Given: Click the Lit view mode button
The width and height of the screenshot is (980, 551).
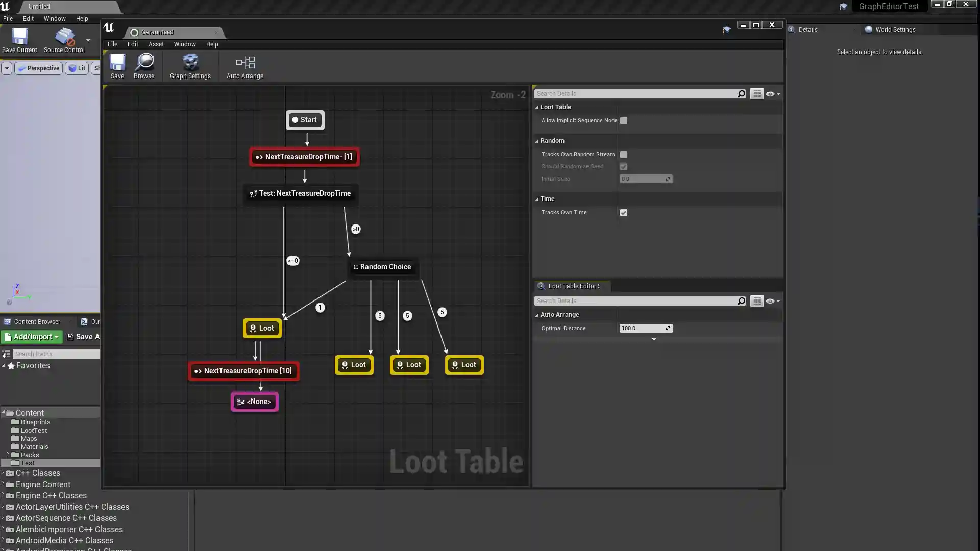Looking at the screenshot, I should [x=77, y=68].
